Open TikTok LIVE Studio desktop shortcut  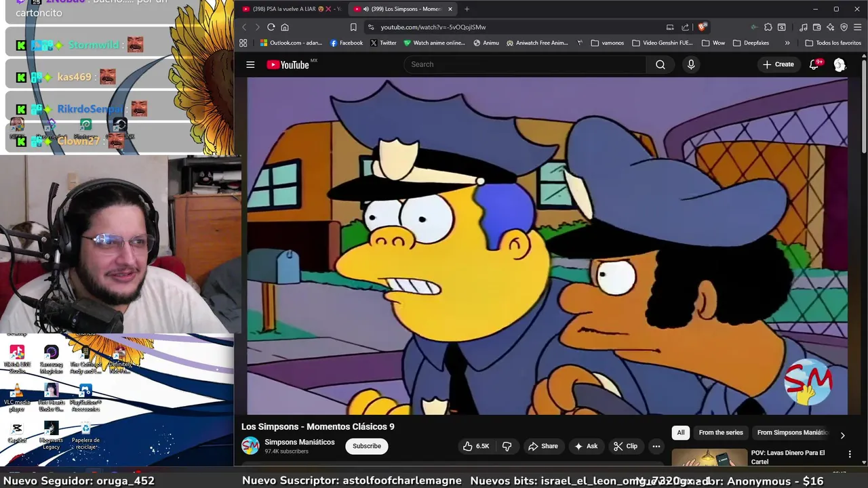pos(17,360)
